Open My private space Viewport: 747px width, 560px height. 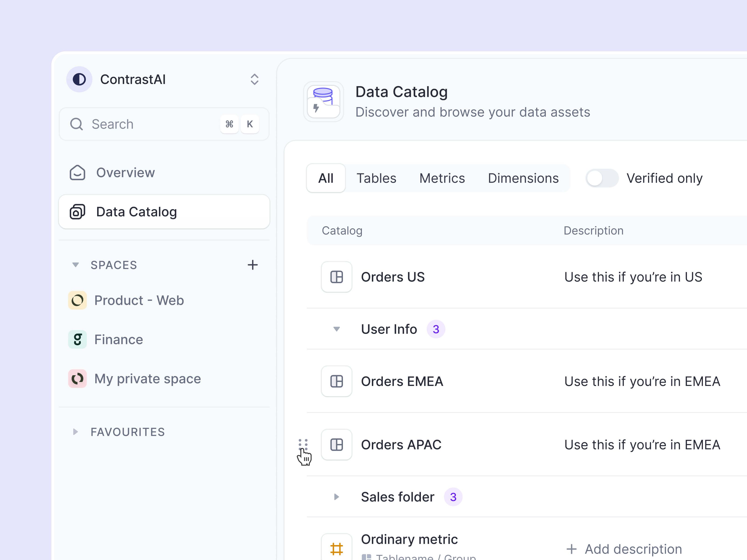coord(164,378)
